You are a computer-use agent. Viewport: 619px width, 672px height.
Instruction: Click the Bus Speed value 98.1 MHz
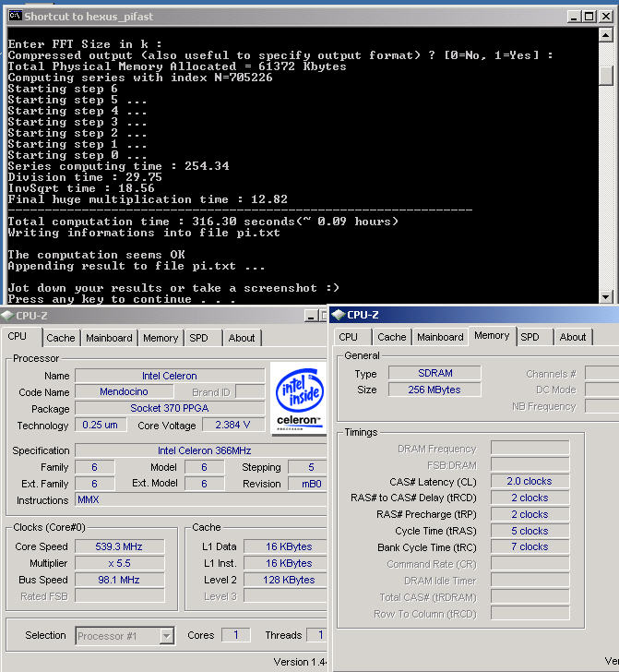tap(120, 580)
